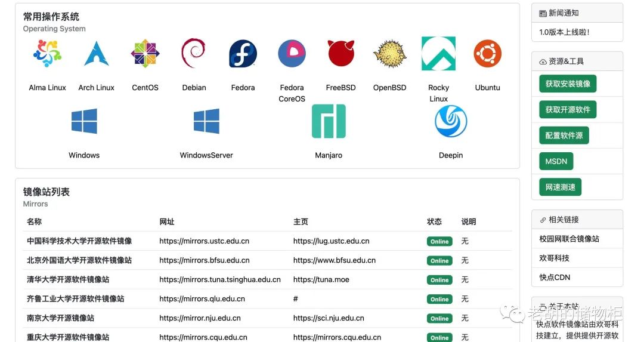Image resolution: width=644 pixels, height=342 pixels.
Task: Click the Manjaro text label
Action: pos(329,155)
